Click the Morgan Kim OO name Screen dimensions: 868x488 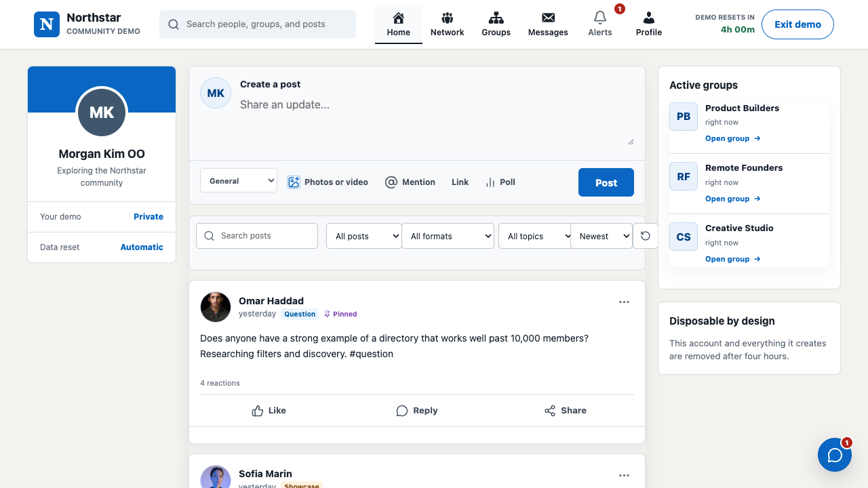(102, 154)
